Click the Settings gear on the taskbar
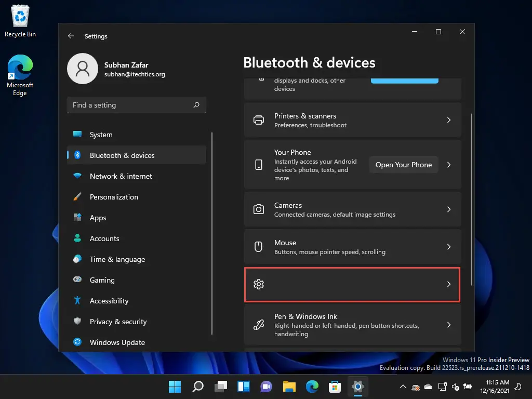The width and height of the screenshot is (532, 399). coord(357,387)
